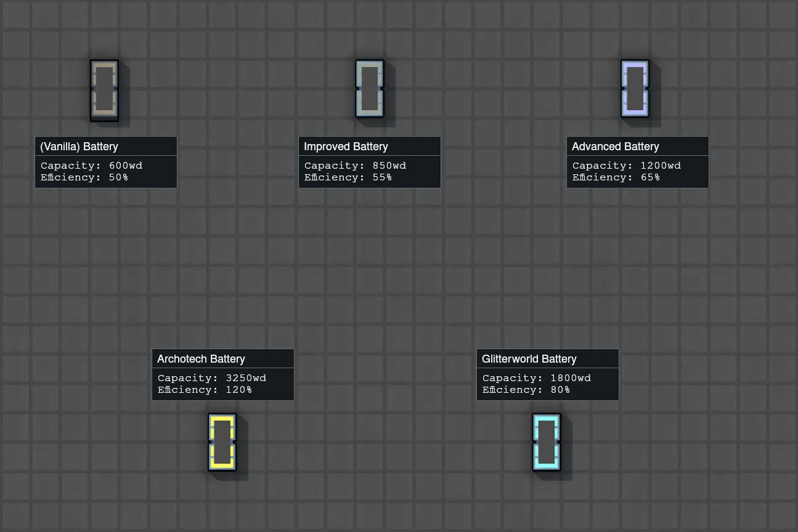This screenshot has width=798, height=532.
Task: Click the "(Vanilla) Battery" title label
Action: (79, 147)
